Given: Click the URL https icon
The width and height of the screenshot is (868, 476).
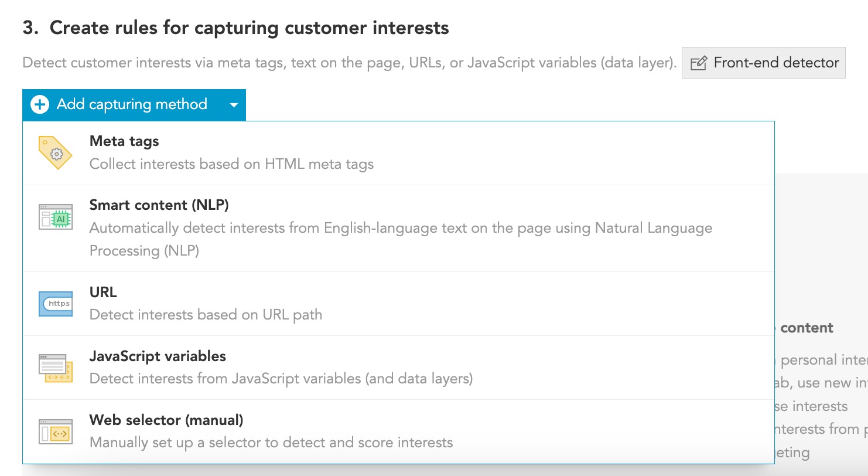Looking at the screenshot, I should point(55,304).
